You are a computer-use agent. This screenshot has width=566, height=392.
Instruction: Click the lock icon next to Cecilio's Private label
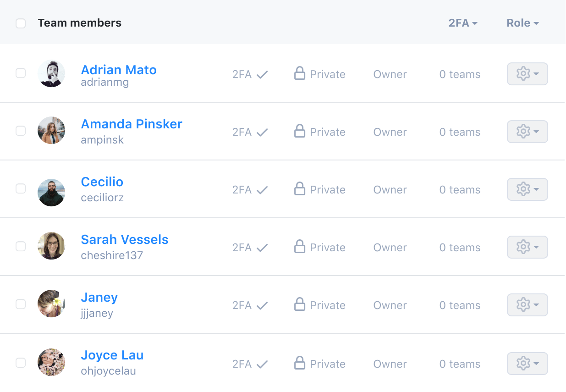tap(300, 189)
